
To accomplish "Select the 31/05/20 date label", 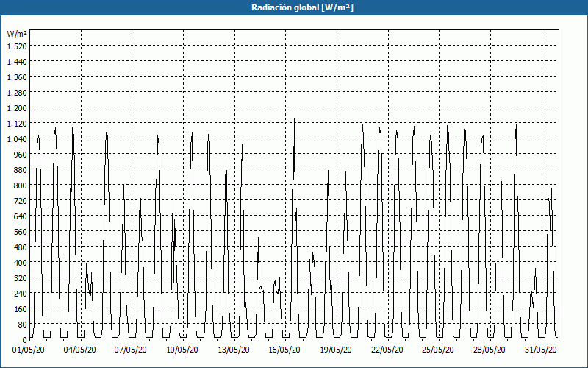I will tap(541, 350).
